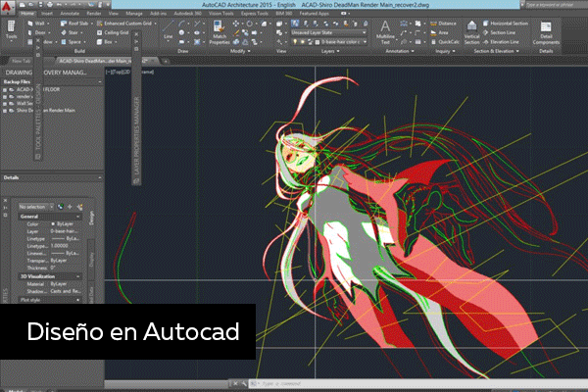
Task: Open the Unsaved Layer State dropdown
Action: pyautogui.click(x=328, y=32)
